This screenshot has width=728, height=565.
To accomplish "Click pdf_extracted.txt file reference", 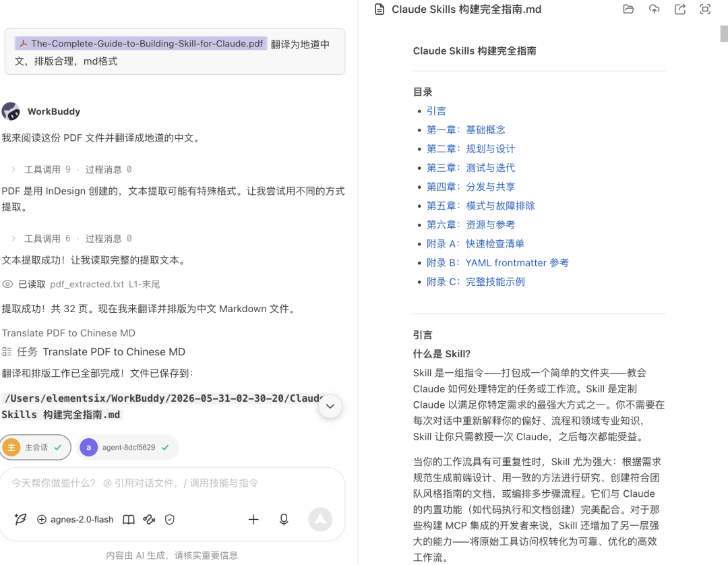I will (87, 284).
